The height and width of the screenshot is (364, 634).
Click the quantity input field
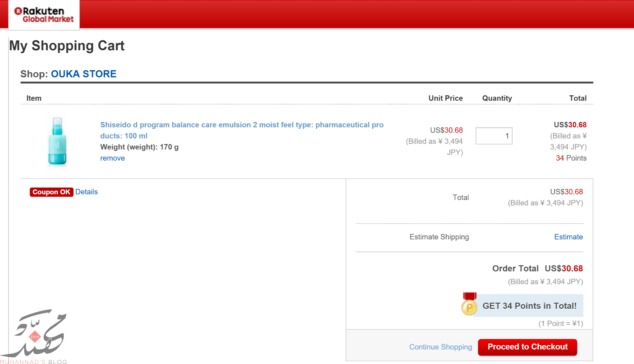coord(494,136)
